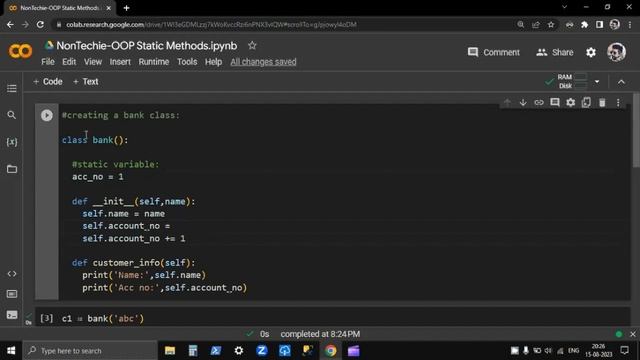
Task: Open the code snippets panel
Action: click(x=12, y=274)
